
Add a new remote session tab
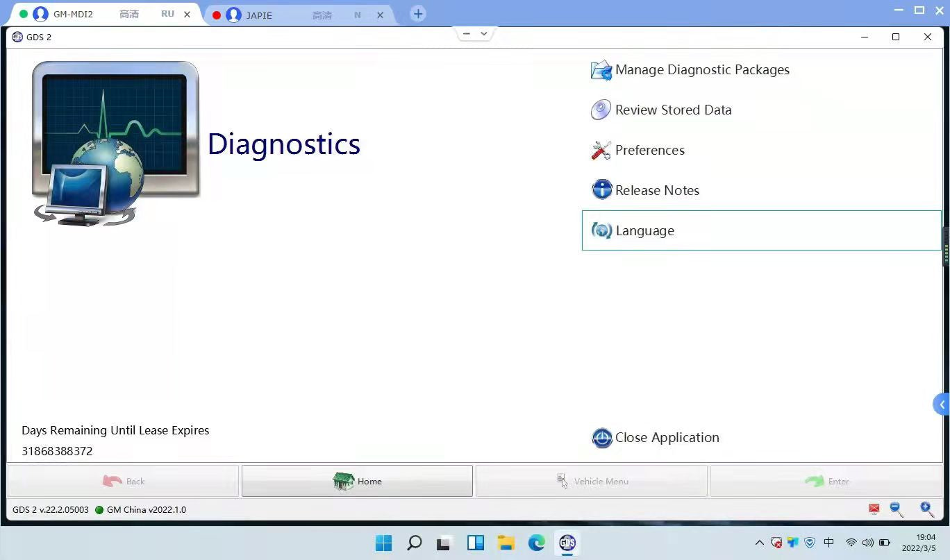pos(418,14)
